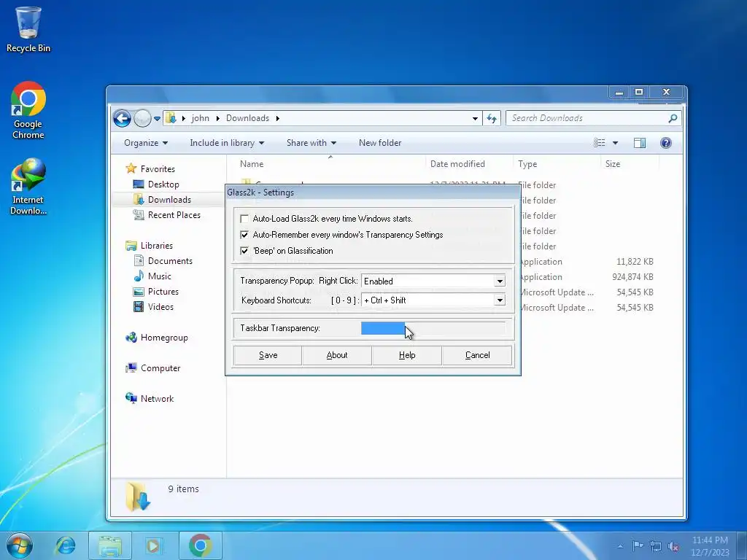Cancel the Glass2k Settings dialog
Screen dimensions: 747x560
tap(477, 355)
